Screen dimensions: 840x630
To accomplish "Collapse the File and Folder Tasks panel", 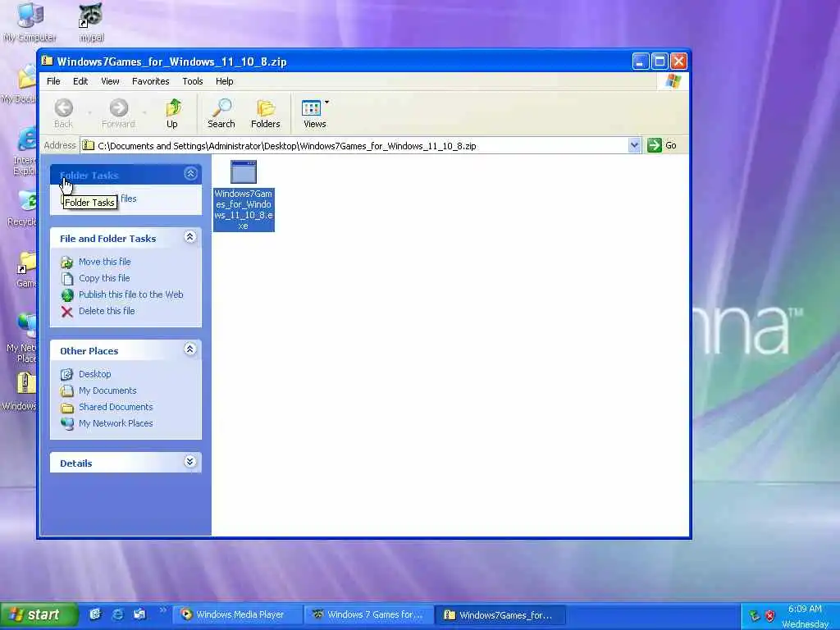I will tap(189, 237).
